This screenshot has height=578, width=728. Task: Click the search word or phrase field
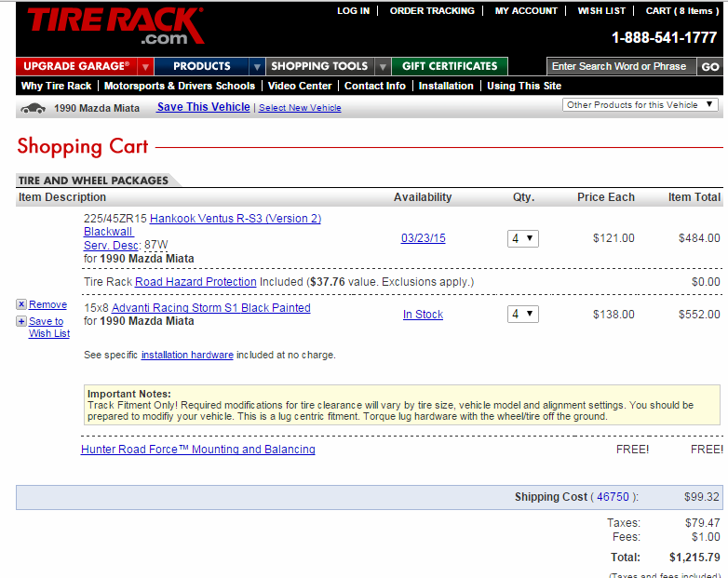(621, 66)
